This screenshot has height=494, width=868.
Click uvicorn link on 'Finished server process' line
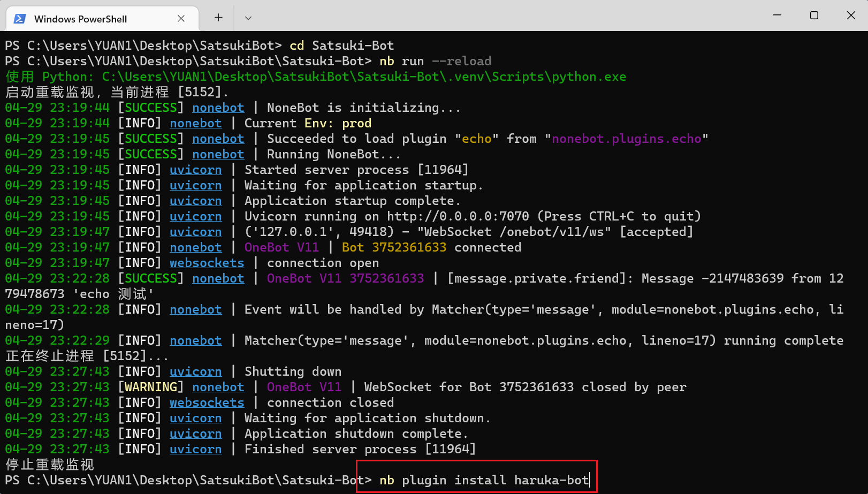coord(196,449)
